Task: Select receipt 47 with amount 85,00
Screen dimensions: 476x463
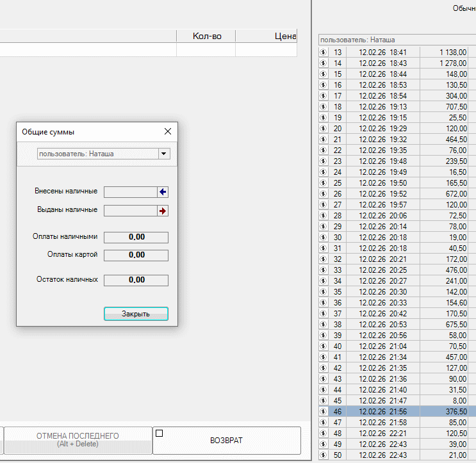Action: tap(397, 423)
